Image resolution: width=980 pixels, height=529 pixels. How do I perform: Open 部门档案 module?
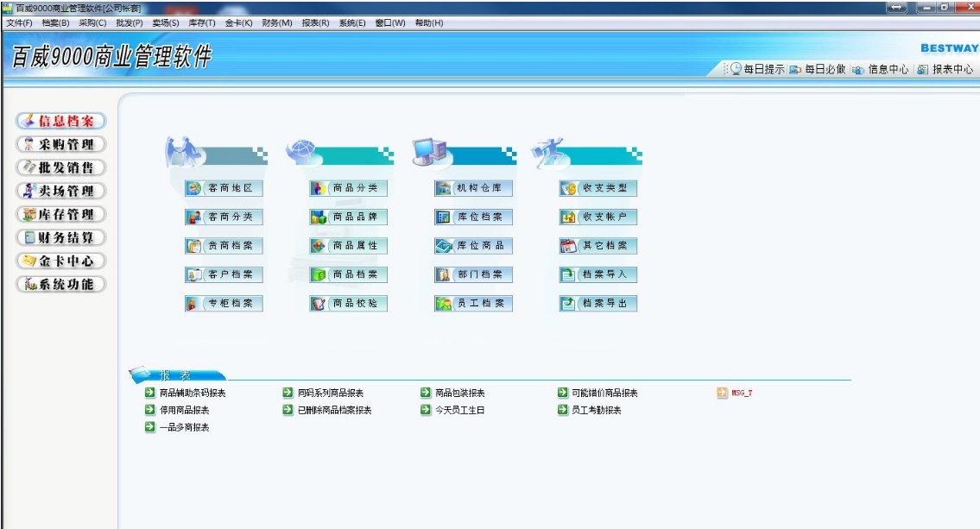[474, 274]
